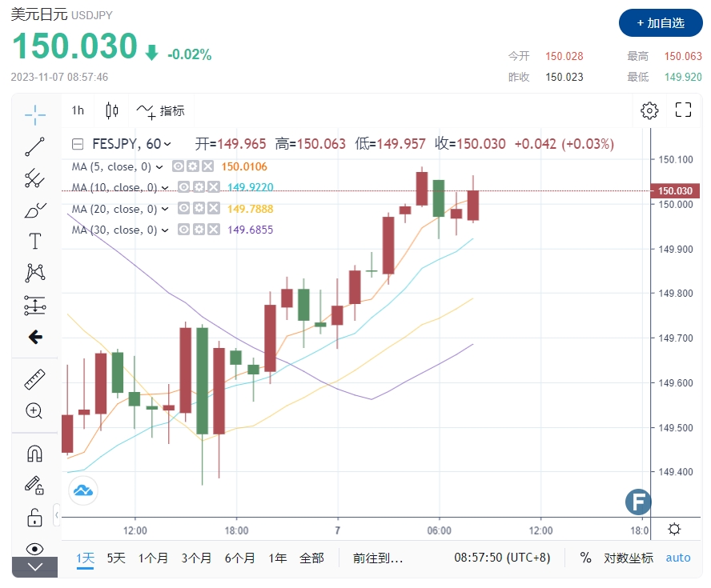Select the trend line drawing tool

34,147
